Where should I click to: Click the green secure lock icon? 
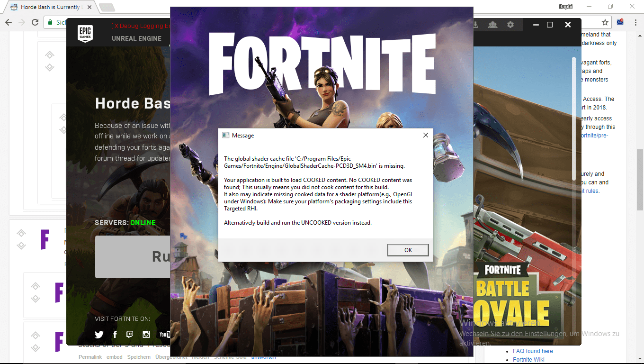point(50,22)
